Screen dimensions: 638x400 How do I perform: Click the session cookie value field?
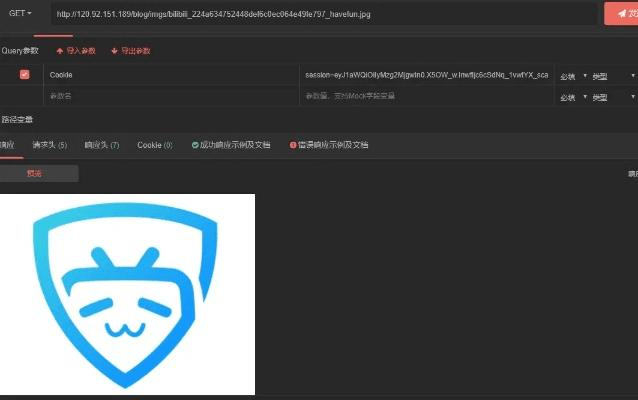[426, 75]
